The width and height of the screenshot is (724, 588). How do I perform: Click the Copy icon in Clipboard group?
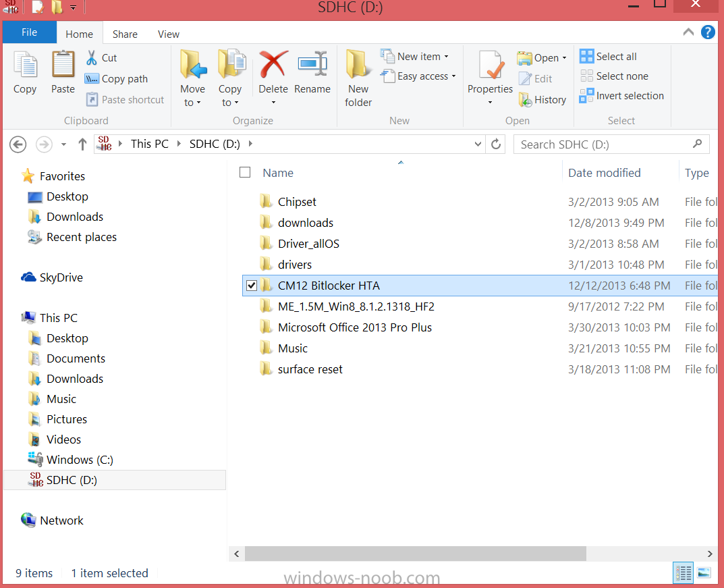pos(25,65)
